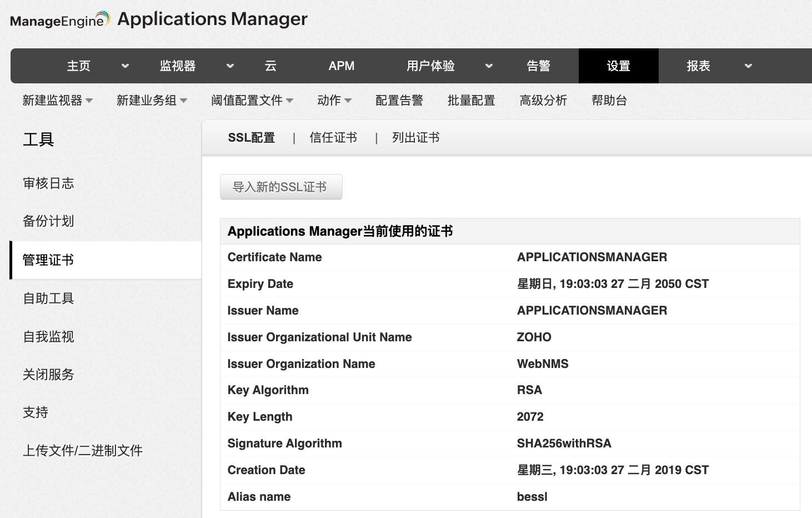Image resolution: width=812 pixels, height=518 pixels.
Task: Select the 设置 tab
Action: (618, 66)
